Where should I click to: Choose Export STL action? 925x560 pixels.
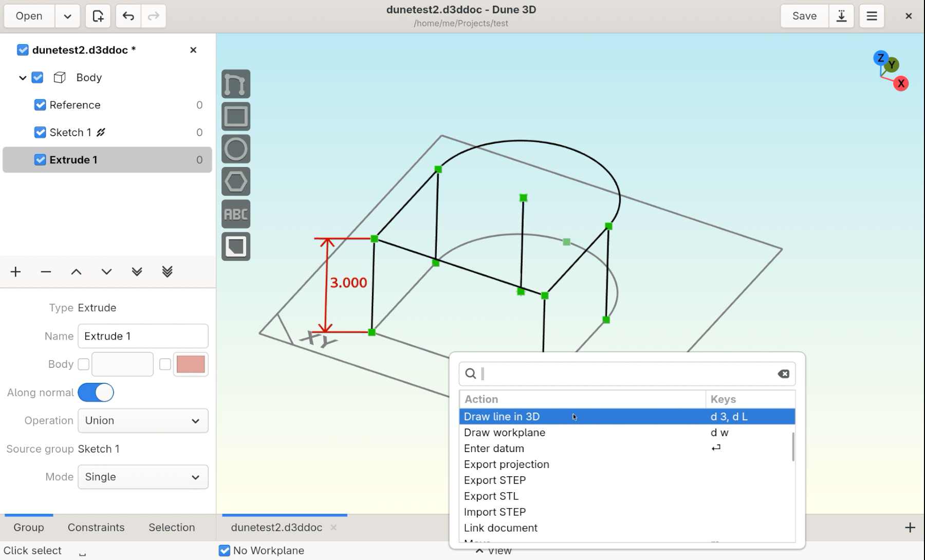pyautogui.click(x=627, y=496)
